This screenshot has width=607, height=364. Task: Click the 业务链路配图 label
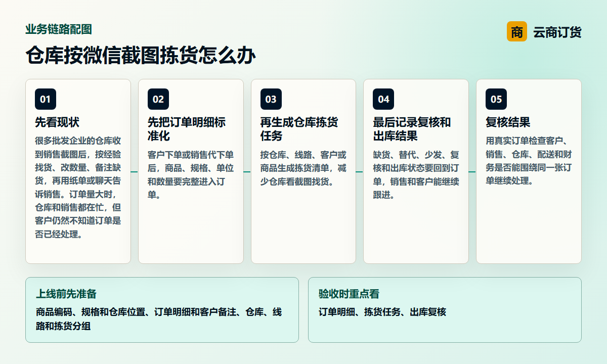point(59,29)
